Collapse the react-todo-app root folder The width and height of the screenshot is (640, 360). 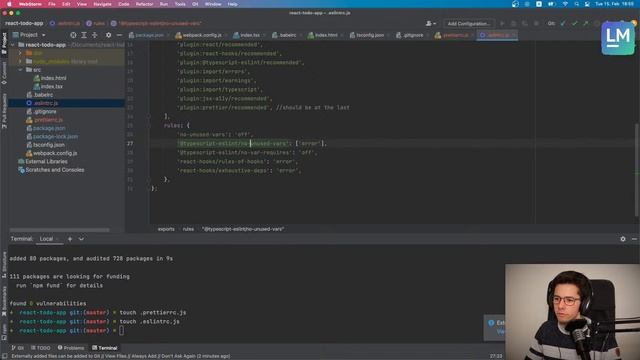pos(13,45)
